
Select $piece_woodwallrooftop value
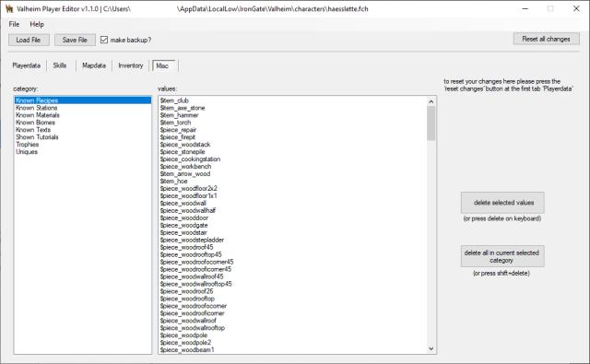pyautogui.click(x=292, y=328)
